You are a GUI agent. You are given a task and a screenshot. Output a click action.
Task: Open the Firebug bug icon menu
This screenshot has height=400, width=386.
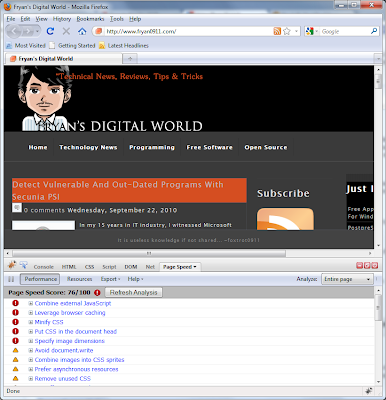click(12, 265)
